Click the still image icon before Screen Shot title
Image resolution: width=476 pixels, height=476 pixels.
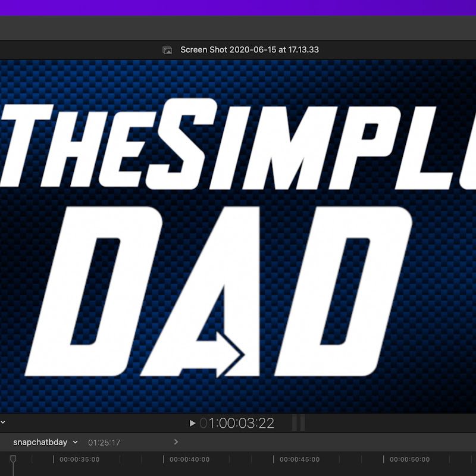(x=167, y=50)
